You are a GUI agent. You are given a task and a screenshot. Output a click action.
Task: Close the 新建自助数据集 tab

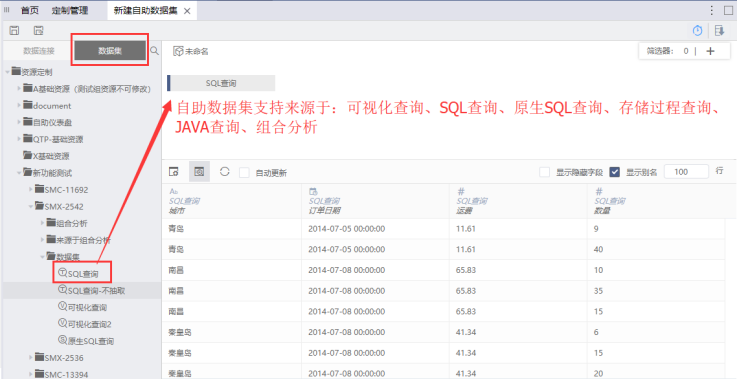click(187, 11)
